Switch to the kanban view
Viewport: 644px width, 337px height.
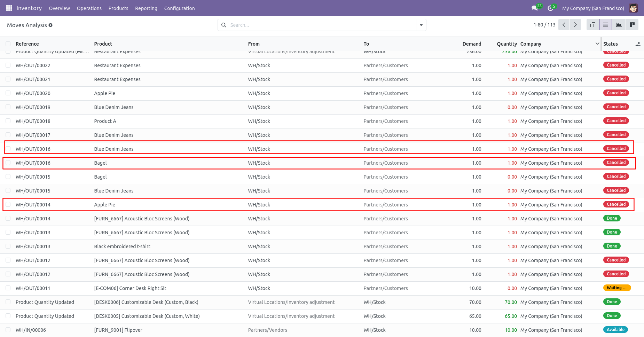632,25
